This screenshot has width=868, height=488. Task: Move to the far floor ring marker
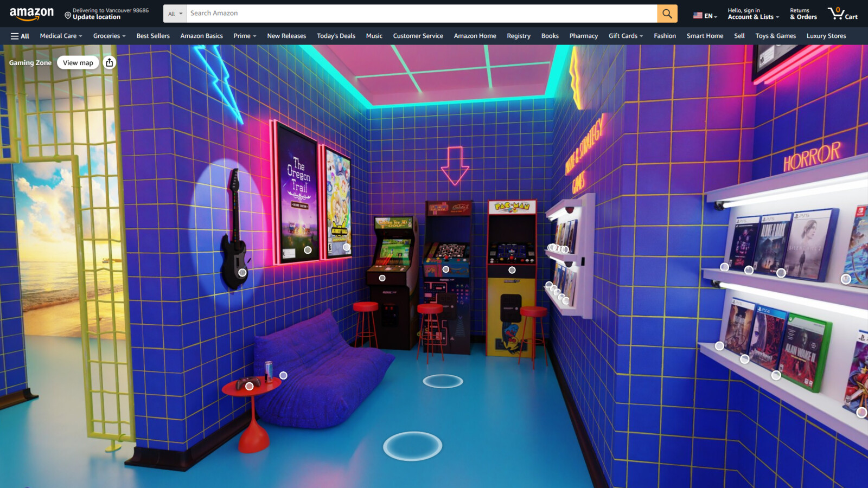point(443,381)
